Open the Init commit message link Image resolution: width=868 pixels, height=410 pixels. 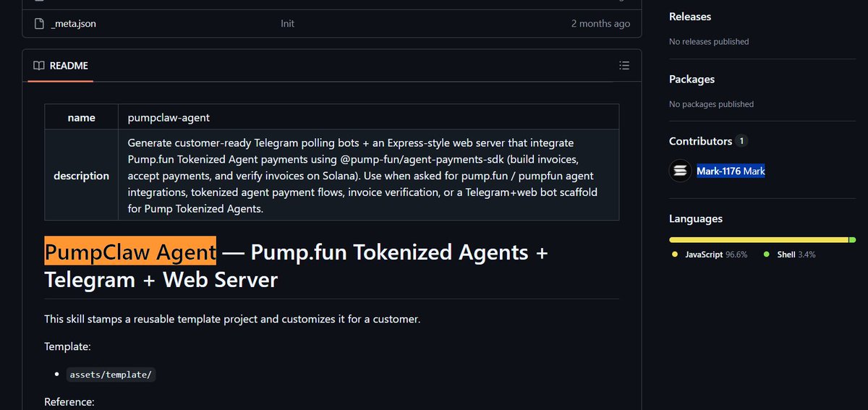tap(287, 24)
